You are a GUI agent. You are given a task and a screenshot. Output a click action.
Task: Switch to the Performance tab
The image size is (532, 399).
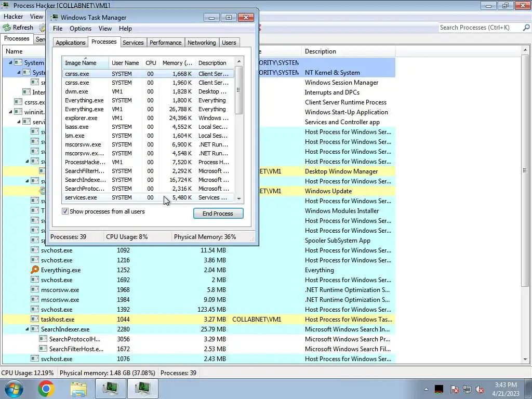coord(166,43)
